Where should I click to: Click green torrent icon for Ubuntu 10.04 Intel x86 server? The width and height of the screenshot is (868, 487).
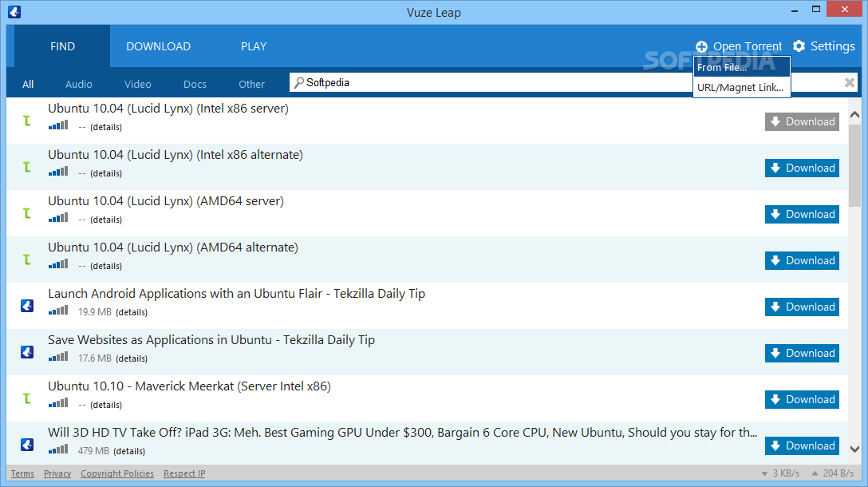26,121
